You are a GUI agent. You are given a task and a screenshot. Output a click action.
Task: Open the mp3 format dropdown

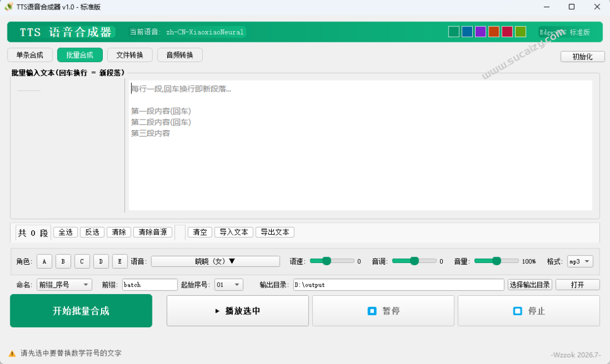tap(580, 261)
